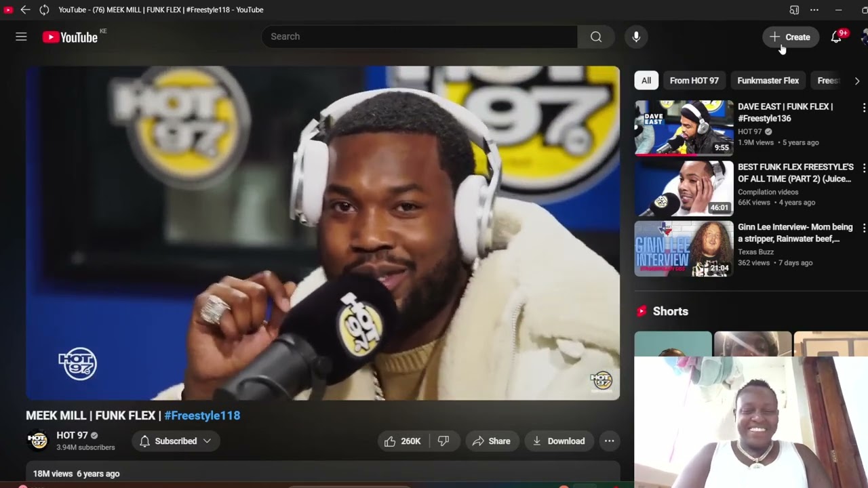Dislike the video with thumbs down
868x488 pixels.
pos(443,441)
